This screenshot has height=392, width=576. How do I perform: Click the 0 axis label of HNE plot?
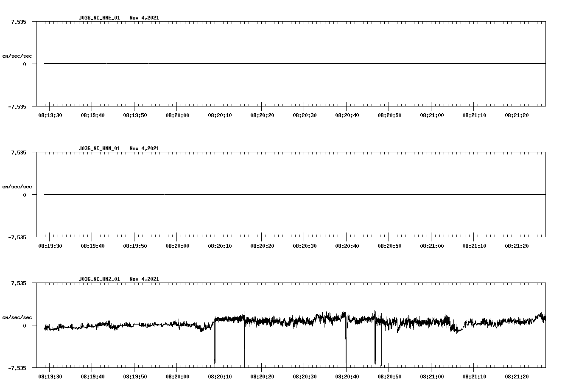point(25,64)
